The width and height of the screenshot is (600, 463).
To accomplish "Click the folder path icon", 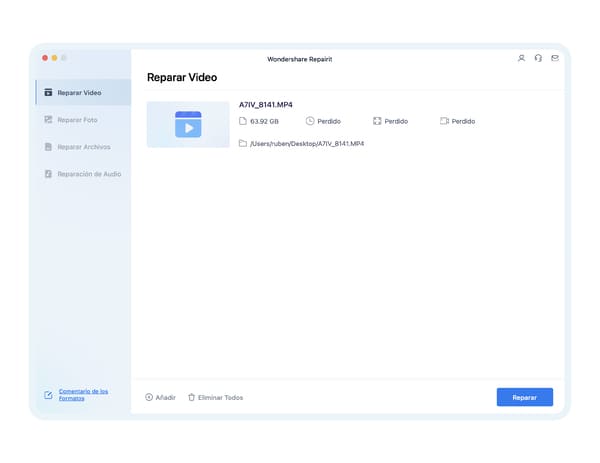I will click(x=243, y=143).
